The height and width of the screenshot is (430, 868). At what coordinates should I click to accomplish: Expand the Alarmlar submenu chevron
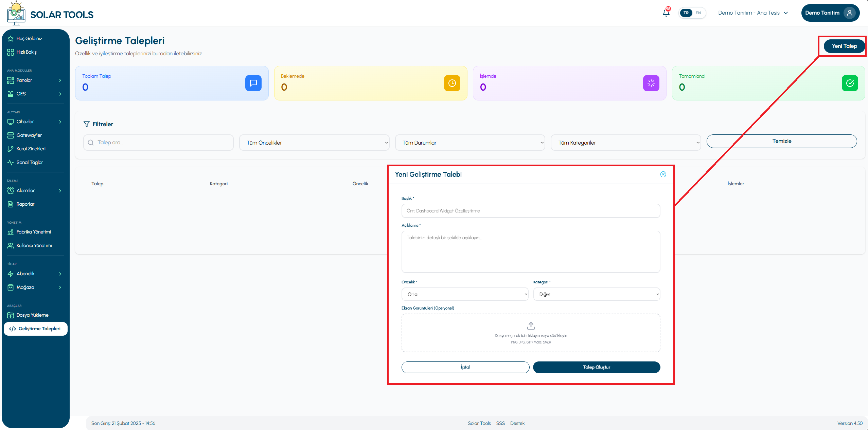pyautogui.click(x=60, y=191)
